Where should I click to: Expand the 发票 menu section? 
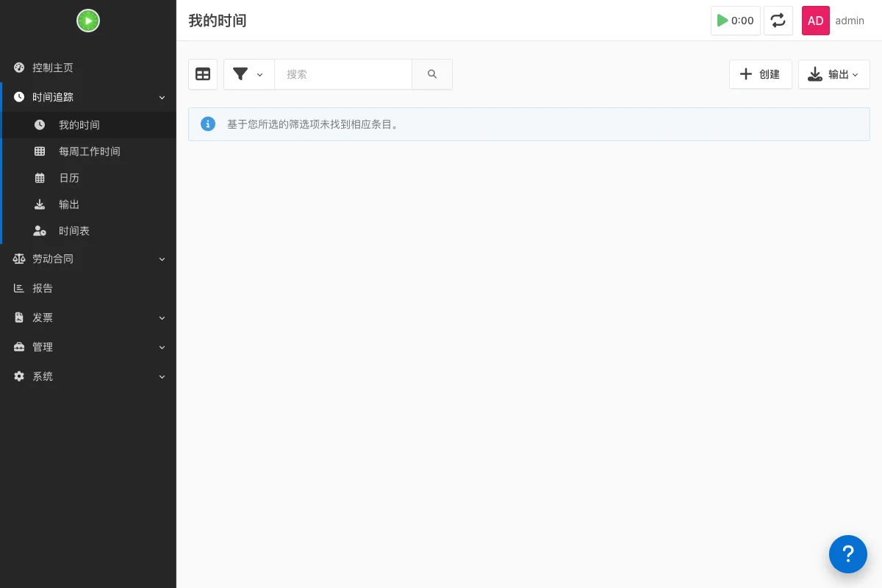pyautogui.click(x=88, y=318)
